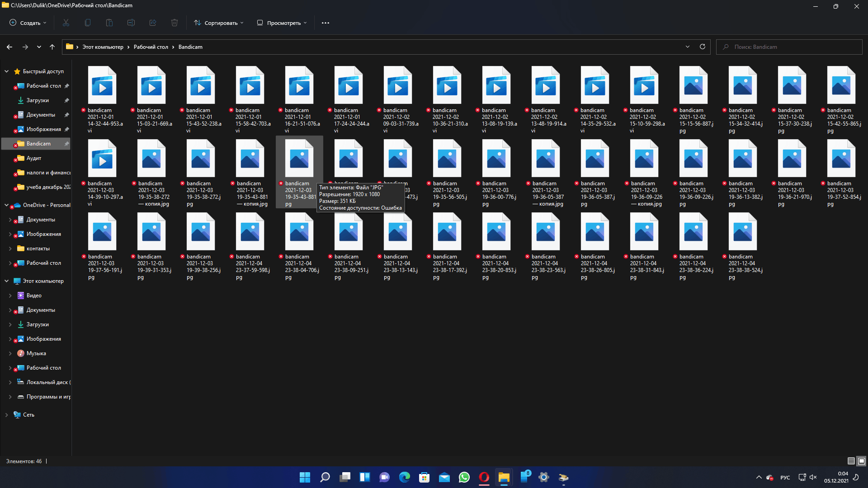Image resolution: width=868 pixels, height=488 pixels.
Task: Open the Создать dropdown
Action: [28, 23]
